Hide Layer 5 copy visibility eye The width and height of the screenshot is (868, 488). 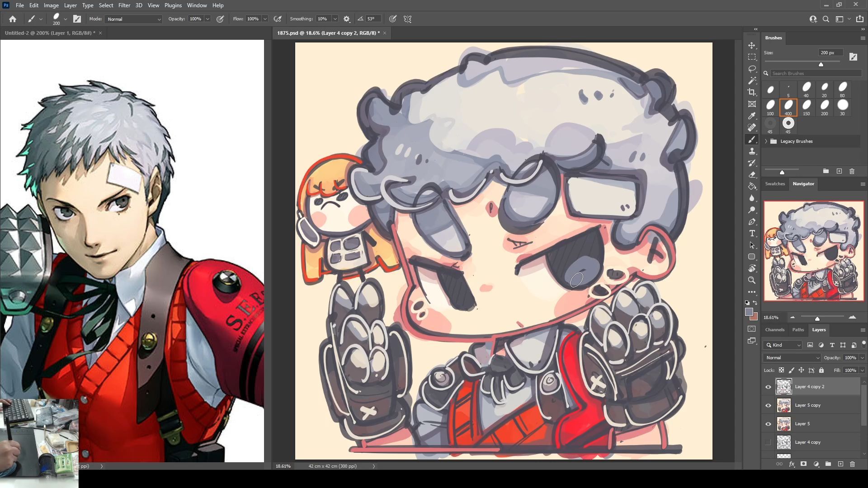[x=768, y=405]
